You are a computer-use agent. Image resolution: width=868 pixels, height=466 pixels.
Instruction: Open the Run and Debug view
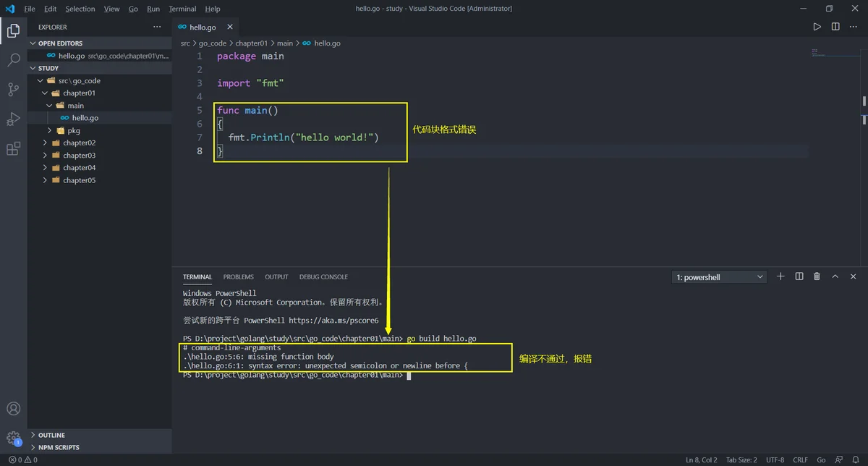(x=13, y=119)
